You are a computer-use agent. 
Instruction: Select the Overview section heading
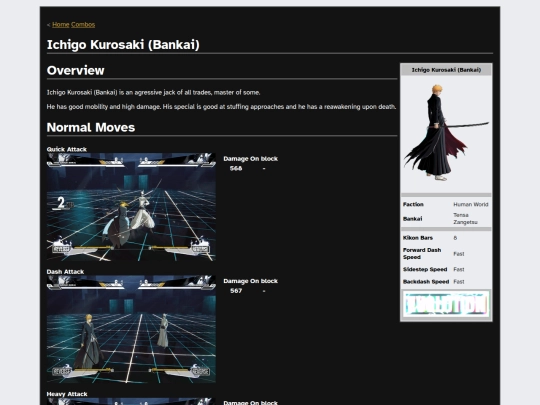point(75,70)
